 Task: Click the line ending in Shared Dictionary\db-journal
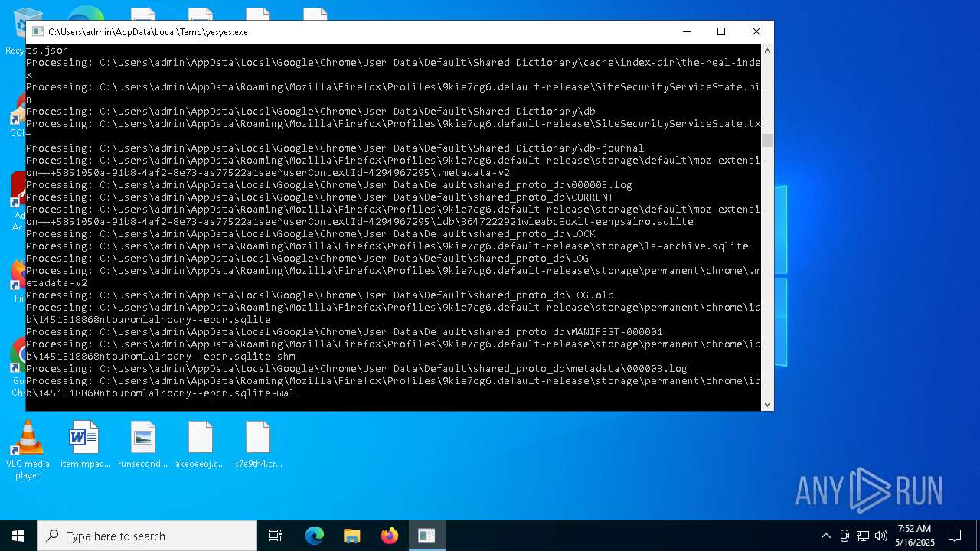pos(335,148)
